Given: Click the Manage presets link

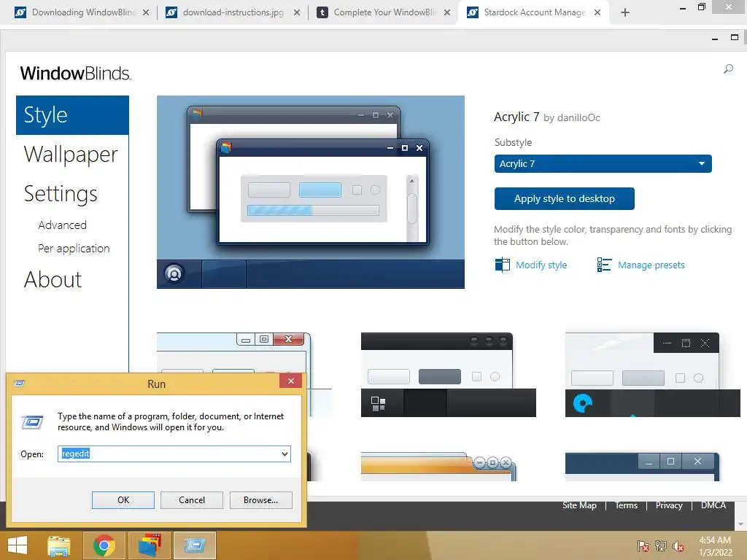Looking at the screenshot, I should click(651, 265).
